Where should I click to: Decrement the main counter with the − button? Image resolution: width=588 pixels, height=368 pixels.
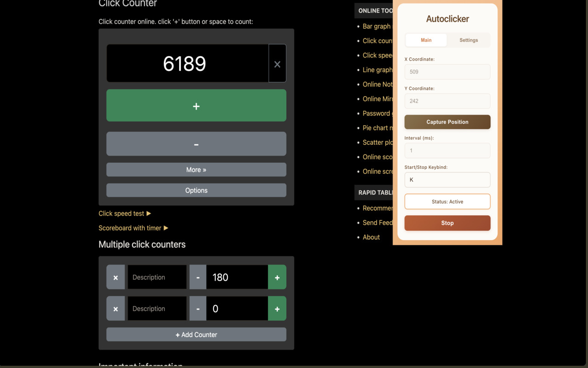[196, 144]
